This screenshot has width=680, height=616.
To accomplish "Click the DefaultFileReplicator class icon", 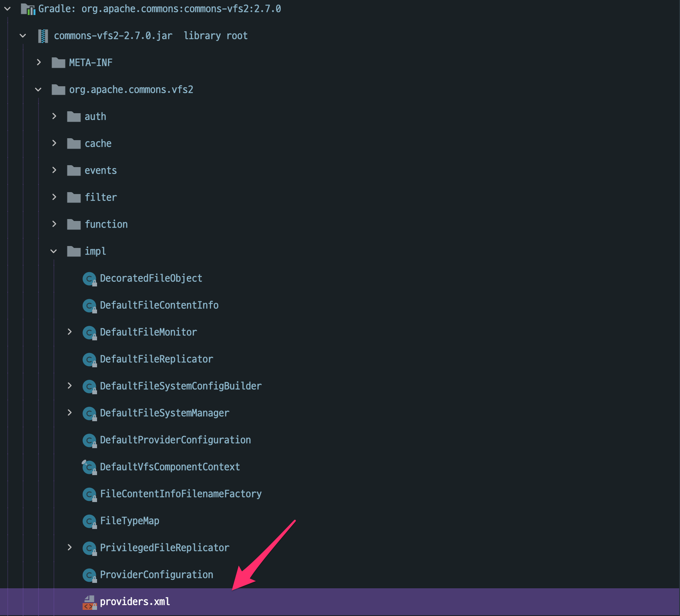I will [x=89, y=360].
